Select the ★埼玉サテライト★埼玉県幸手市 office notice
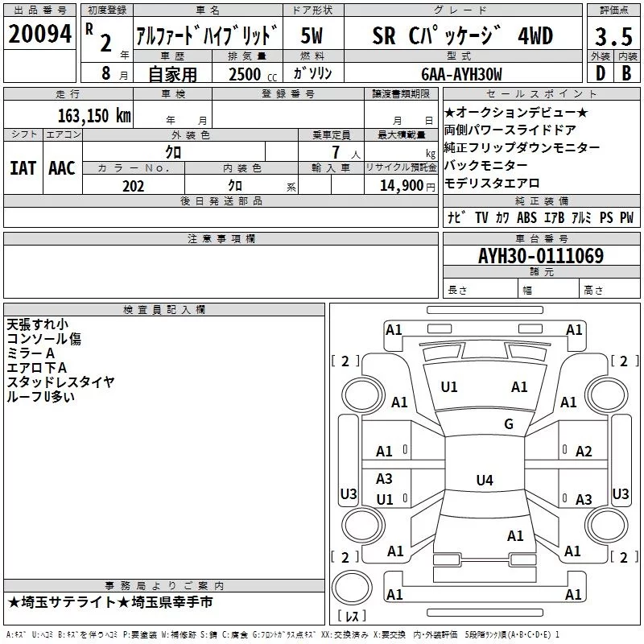644x644 pixels. click(x=110, y=602)
